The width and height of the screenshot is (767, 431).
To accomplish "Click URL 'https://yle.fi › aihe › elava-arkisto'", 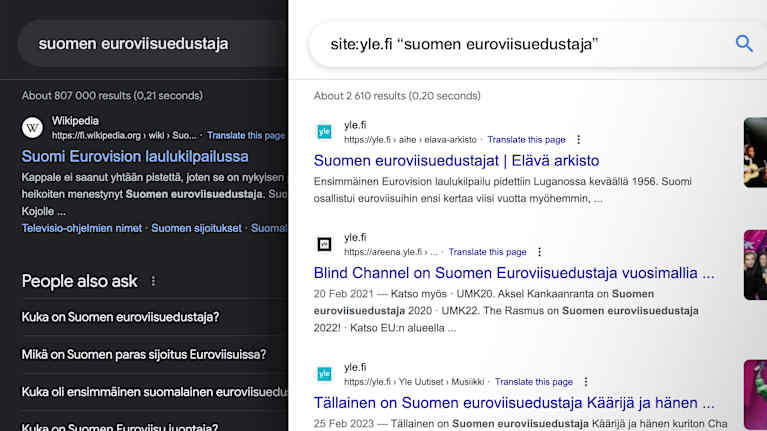I will 410,140.
